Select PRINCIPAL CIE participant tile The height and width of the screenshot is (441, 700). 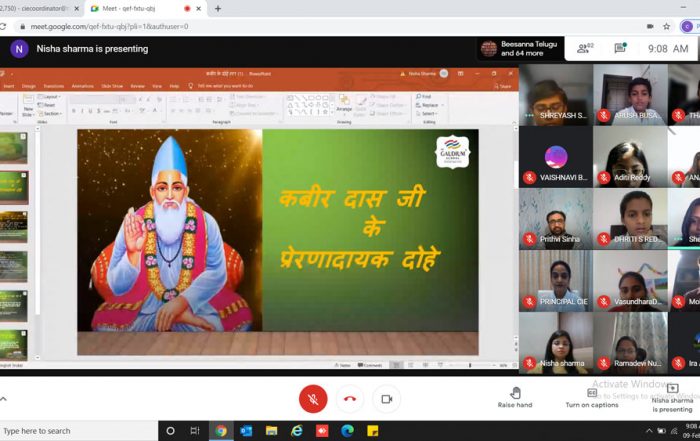[x=556, y=281]
